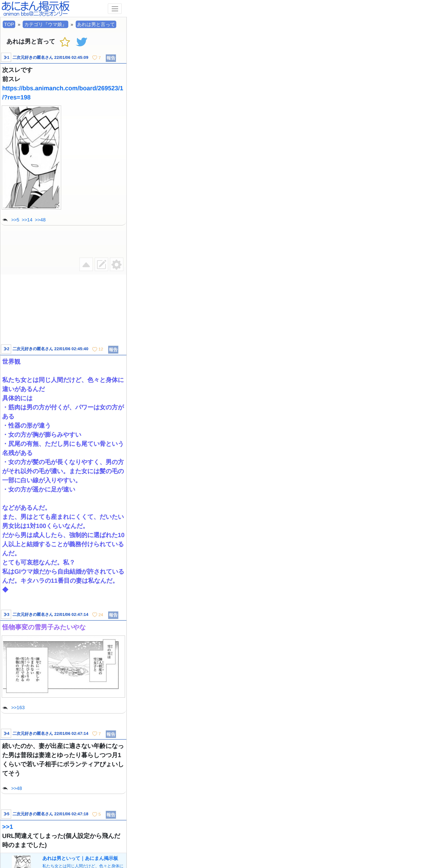This screenshot has width=434, height=868.
Task: Share the thread via Twitter bird icon
Action: pyautogui.click(x=82, y=42)
